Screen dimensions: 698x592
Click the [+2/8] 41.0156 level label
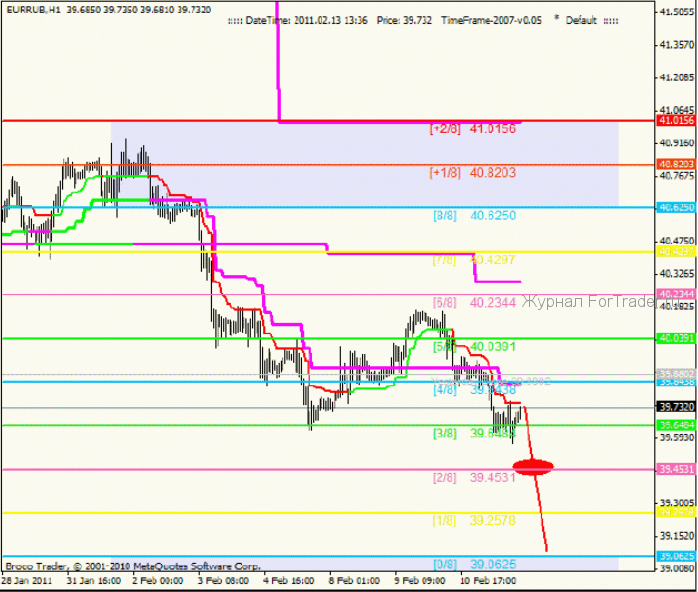tap(473, 129)
